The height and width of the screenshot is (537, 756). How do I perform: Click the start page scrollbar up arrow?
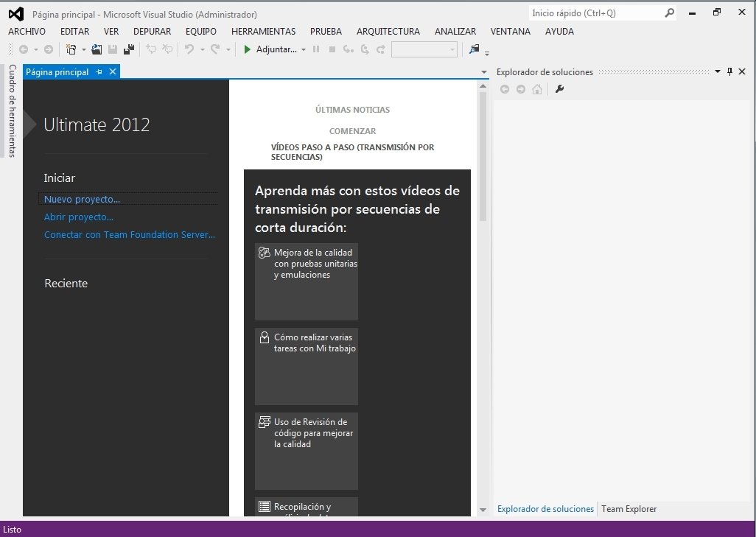pyautogui.click(x=483, y=86)
